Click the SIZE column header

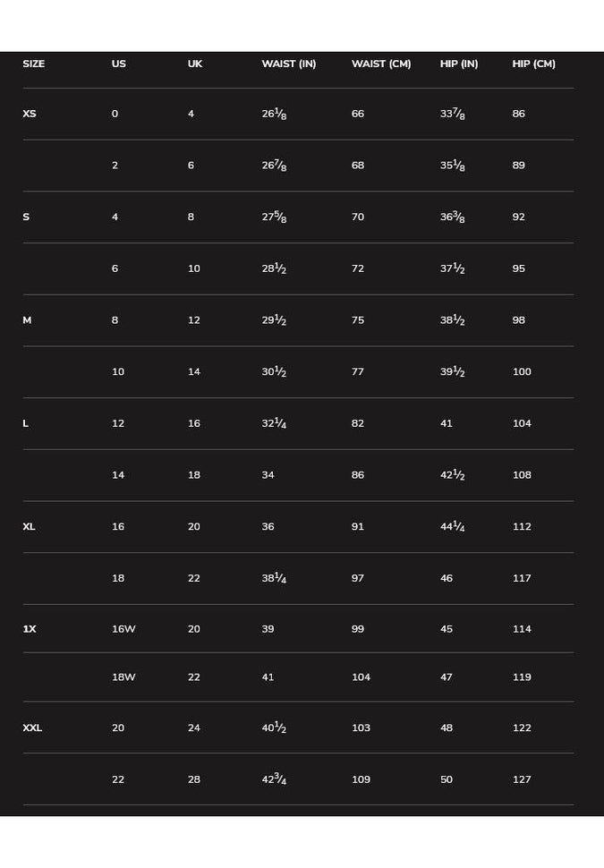(33, 64)
